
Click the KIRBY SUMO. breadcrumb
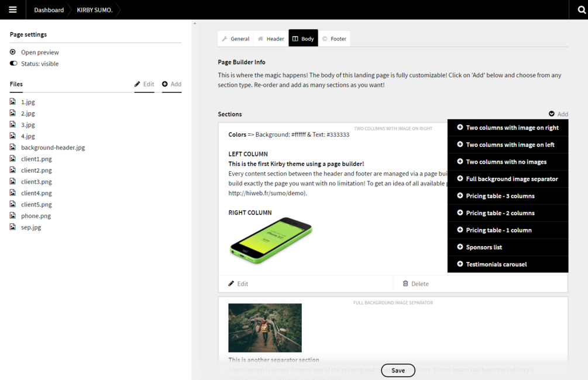click(95, 10)
